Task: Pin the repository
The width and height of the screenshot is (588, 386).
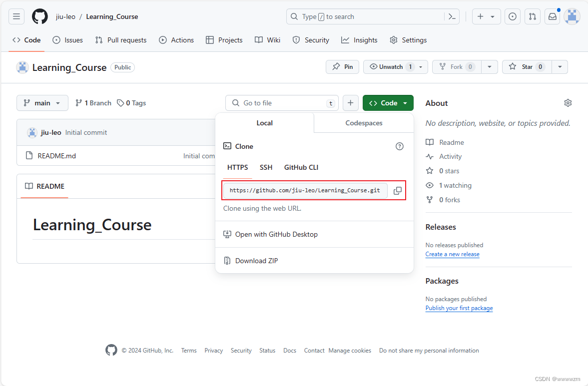Action: [342, 67]
